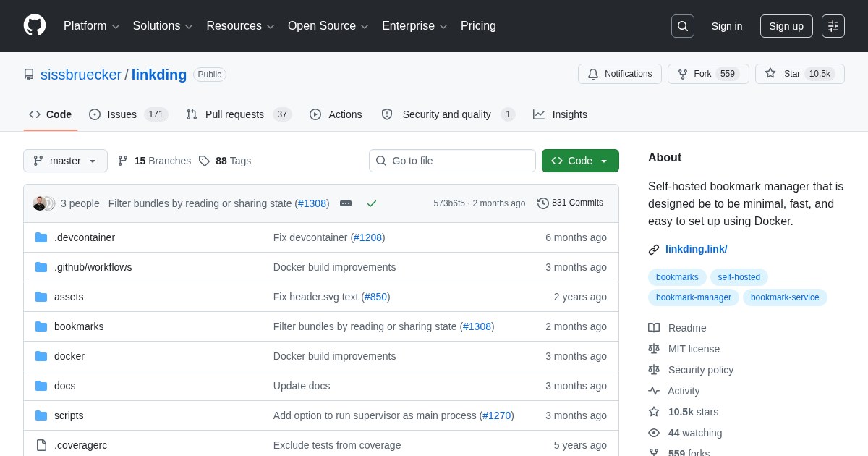Open the Security policy link in About
Viewport: 868px width, 456px height.
[701, 370]
